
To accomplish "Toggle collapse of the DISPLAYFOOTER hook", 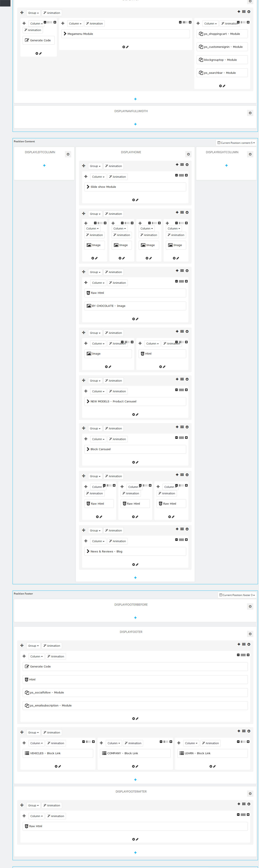I will pyautogui.click(x=250, y=634).
